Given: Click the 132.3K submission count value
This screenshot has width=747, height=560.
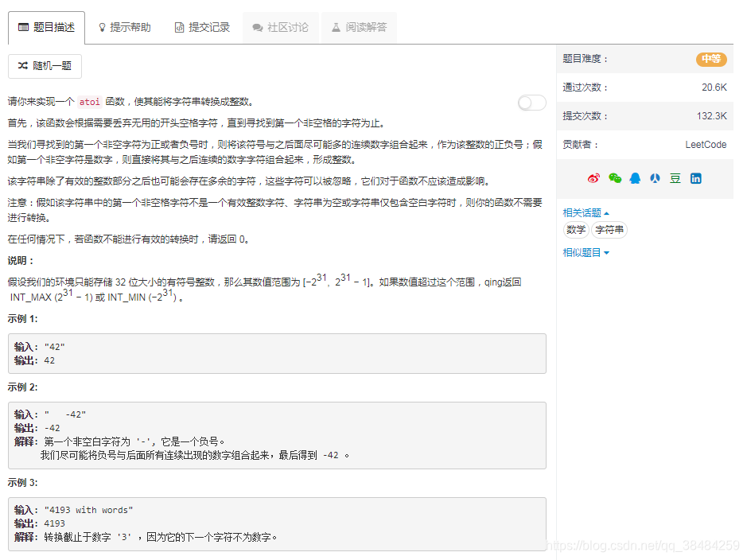Looking at the screenshot, I should tap(712, 116).
